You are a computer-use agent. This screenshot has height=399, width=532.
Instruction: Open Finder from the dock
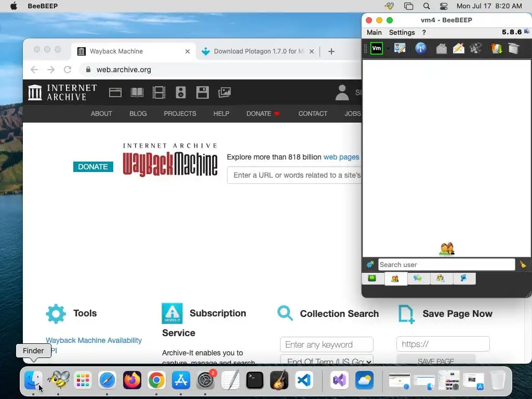(x=33, y=380)
